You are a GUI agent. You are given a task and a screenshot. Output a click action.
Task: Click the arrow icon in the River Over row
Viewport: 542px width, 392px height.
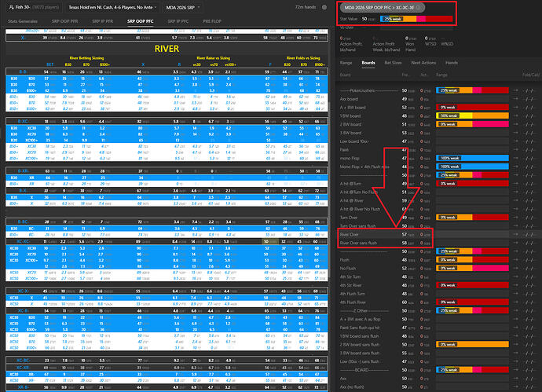point(515,234)
